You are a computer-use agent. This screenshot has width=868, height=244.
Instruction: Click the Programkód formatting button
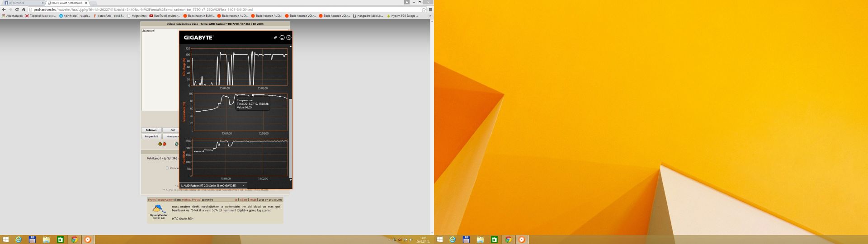tap(151, 136)
